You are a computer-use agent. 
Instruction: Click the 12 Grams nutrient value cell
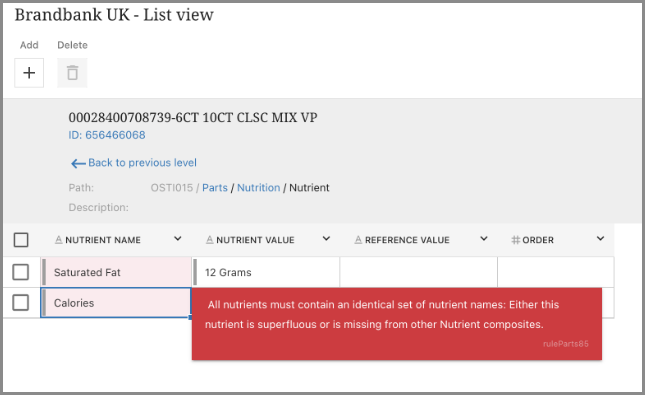[266, 272]
